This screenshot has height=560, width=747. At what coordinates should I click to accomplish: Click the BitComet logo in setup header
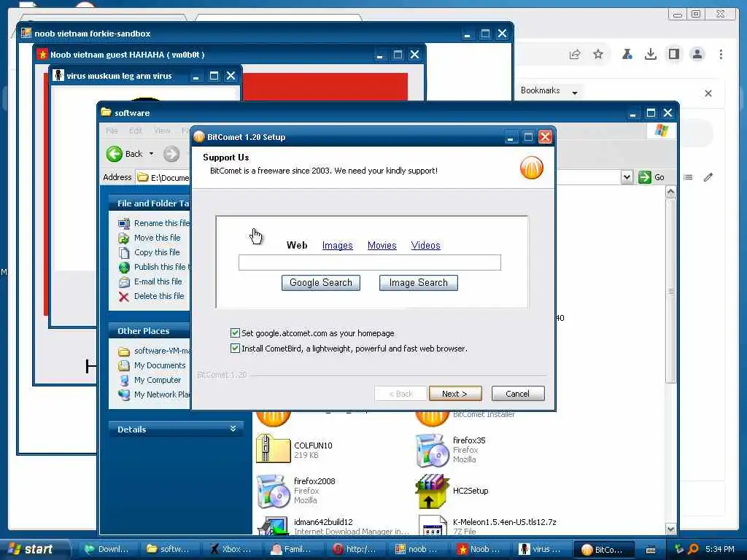point(531,168)
